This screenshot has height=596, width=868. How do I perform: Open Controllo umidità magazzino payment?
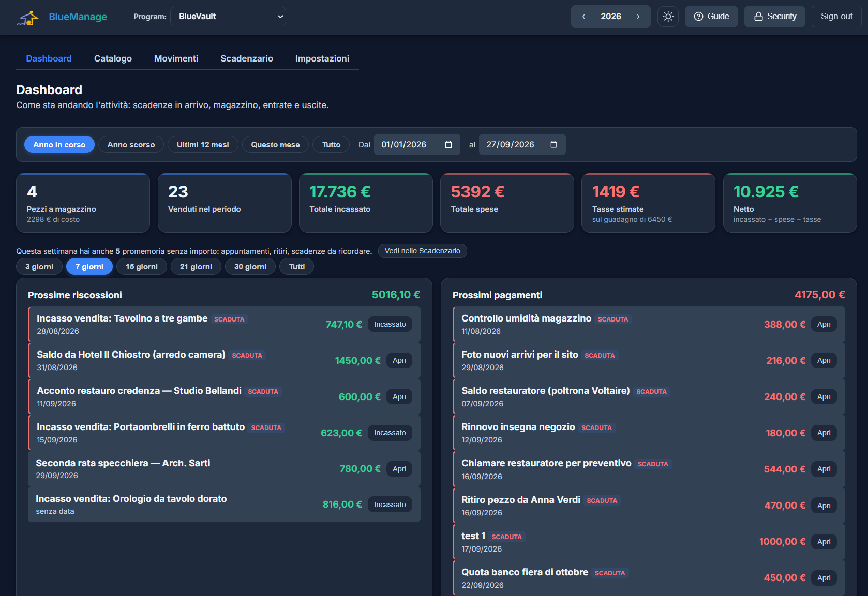[824, 324]
